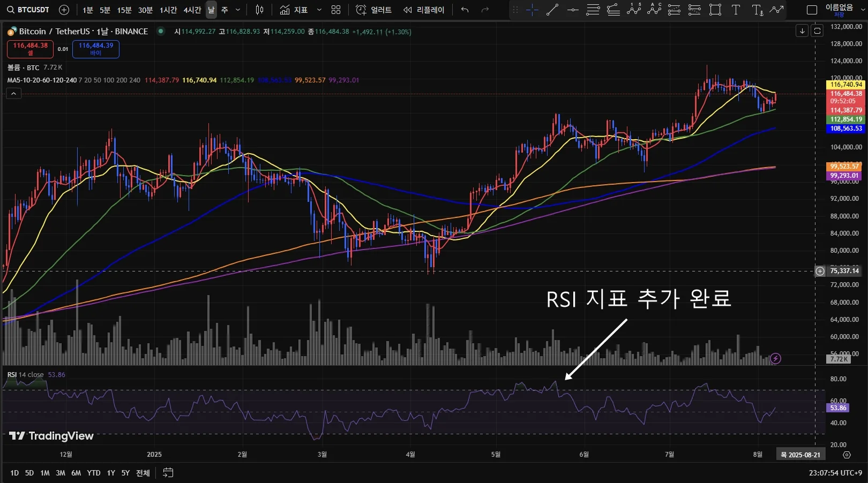Select the arrow path drawing tool
Image resolution: width=868 pixels, height=483 pixels.
[x=776, y=10]
